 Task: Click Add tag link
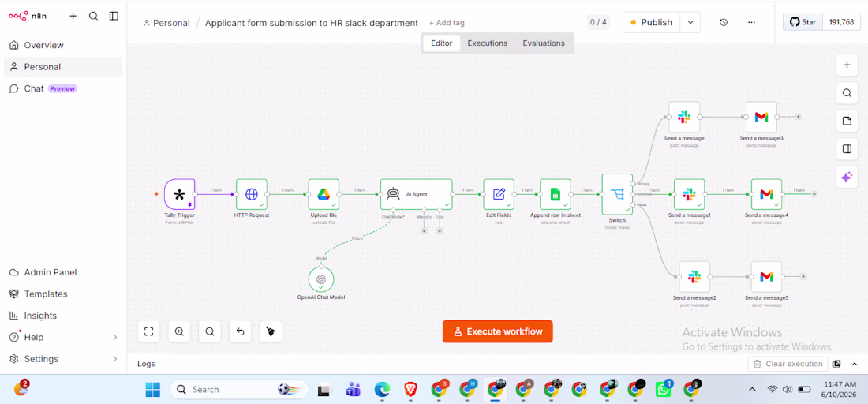coord(447,23)
